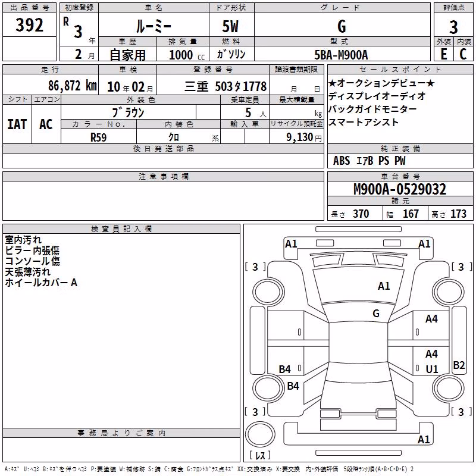Viewport: 476px width, 476px height.
Task: Click chassis number M900A-0529032
Action: pos(400,189)
